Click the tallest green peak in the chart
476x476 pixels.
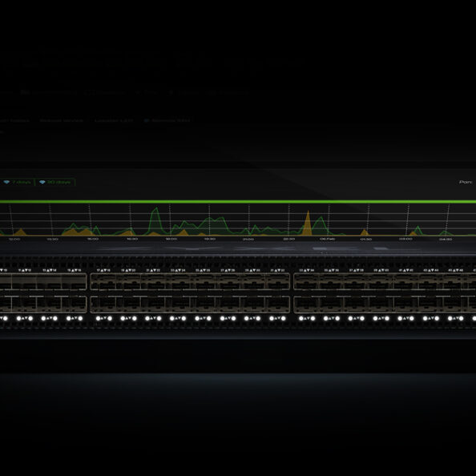[x=156, y=220]
